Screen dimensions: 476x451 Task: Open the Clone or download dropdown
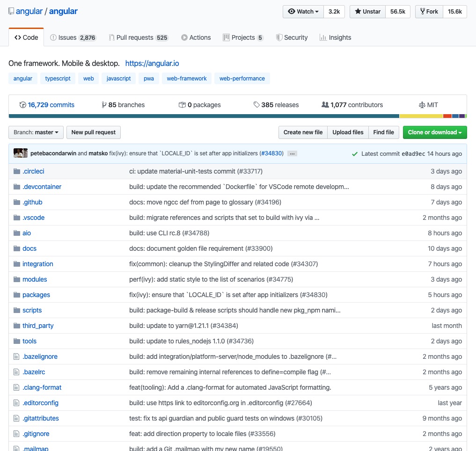[435, 132]
